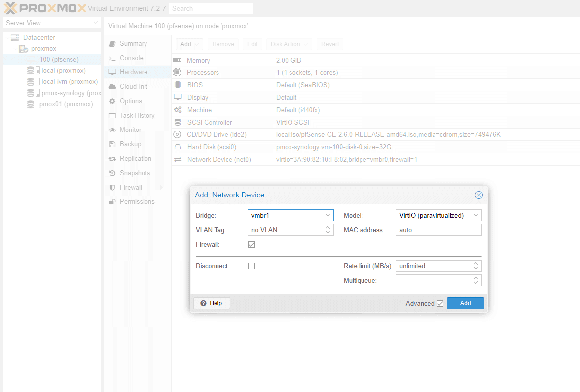Click the Memory row icon
The image size is (580, 392).
coord(178,60)
